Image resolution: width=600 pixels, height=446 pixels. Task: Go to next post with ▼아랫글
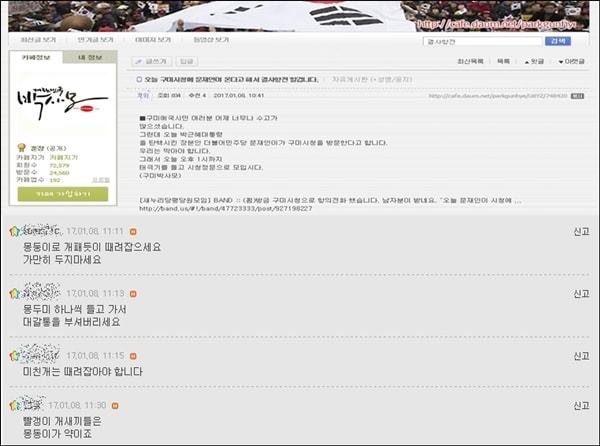click(x=572, y=61)
